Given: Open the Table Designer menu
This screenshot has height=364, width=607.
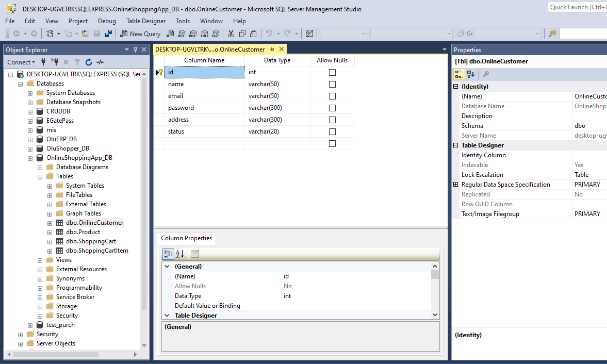Looking at the screenshot, I should (146, 21).
